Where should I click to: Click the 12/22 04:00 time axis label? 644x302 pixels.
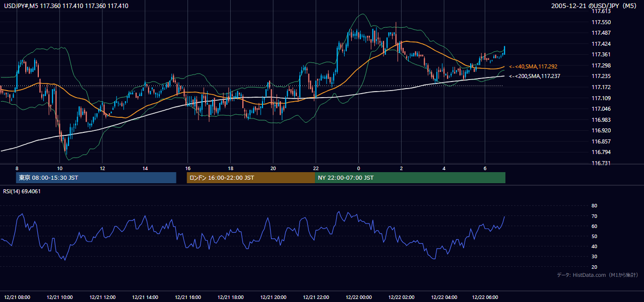pos(444,297)
